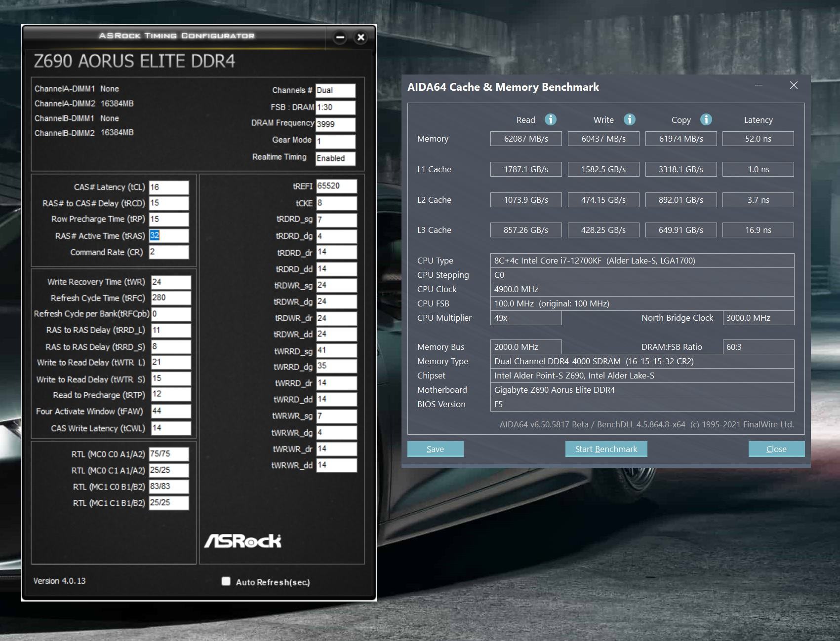Viewport: 840px width, 641px height.
Task: Select the tWRRD_dg field
Action: (336, 366)
